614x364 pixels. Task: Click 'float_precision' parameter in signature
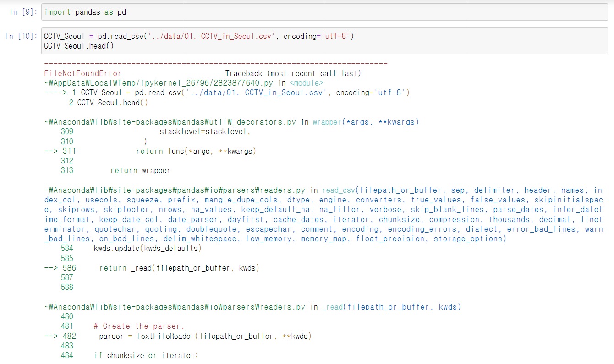pyautogui.click(x=390, y=239)
